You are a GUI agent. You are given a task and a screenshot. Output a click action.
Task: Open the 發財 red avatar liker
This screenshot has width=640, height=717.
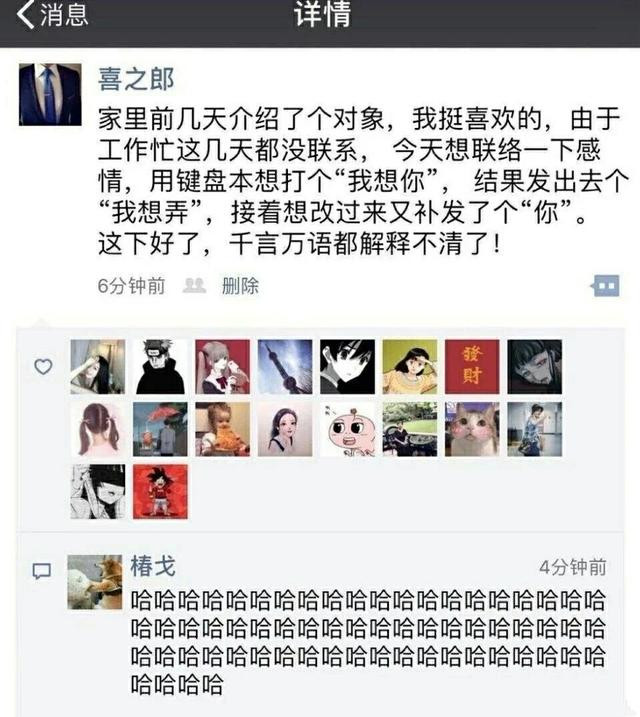coord(472,367)
